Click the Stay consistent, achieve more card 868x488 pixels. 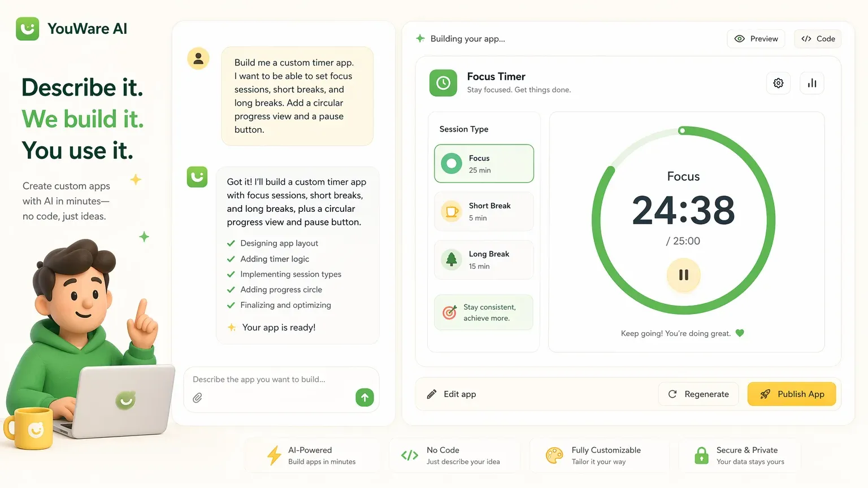click(x=484, y=312)
